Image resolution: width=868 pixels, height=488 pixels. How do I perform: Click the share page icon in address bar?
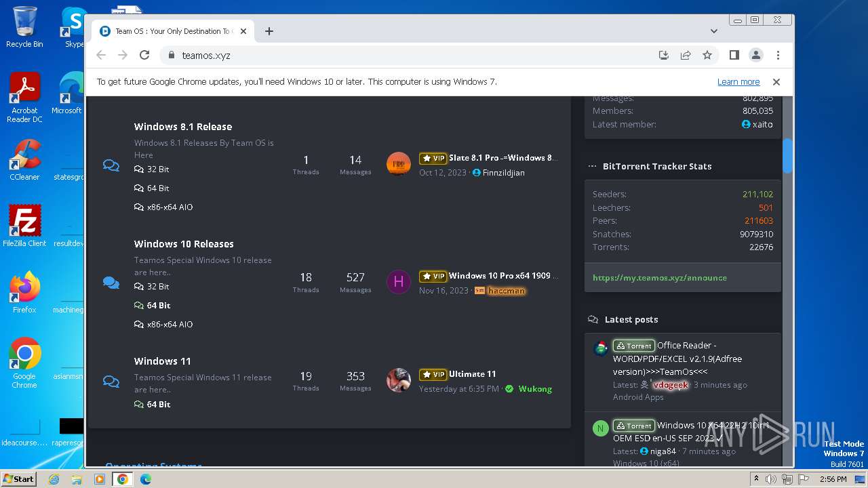pos(686,55)
